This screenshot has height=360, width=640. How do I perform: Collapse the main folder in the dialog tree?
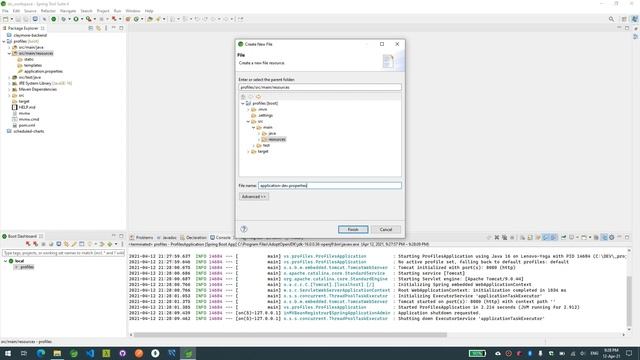coord(253,127)
